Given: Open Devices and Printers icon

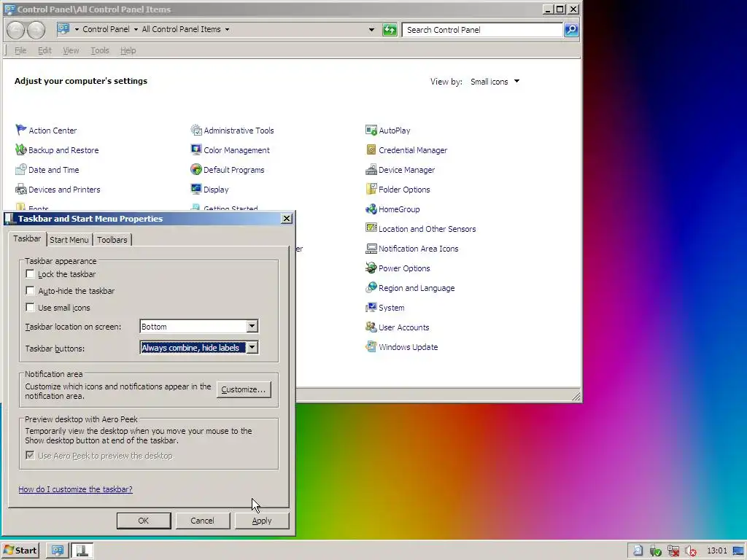Looking at the screenshot, I should pyautogui.click(x=20, y=190).
